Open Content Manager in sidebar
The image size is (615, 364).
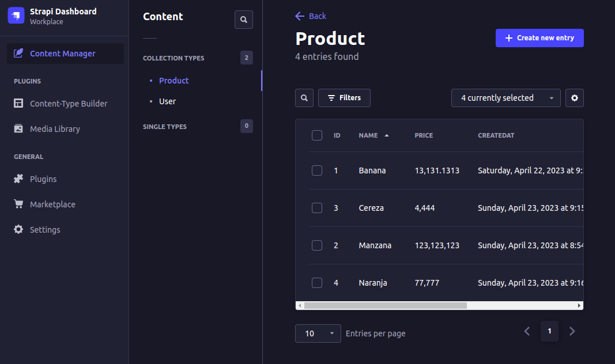[x=66, y=54]
